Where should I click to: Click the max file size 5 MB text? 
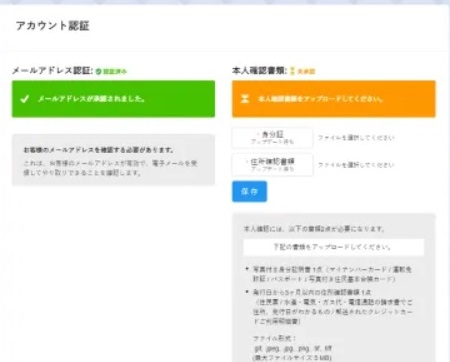[x=292, y=358]
